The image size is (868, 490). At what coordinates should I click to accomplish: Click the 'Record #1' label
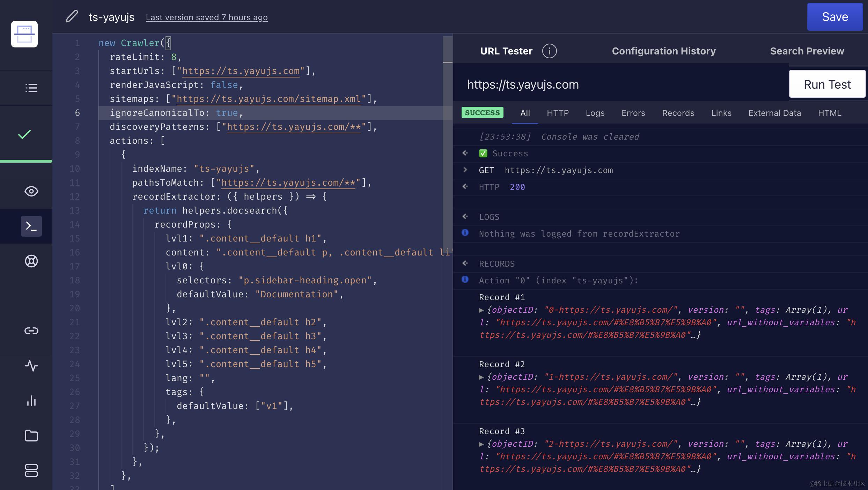(x=502, y=297)
